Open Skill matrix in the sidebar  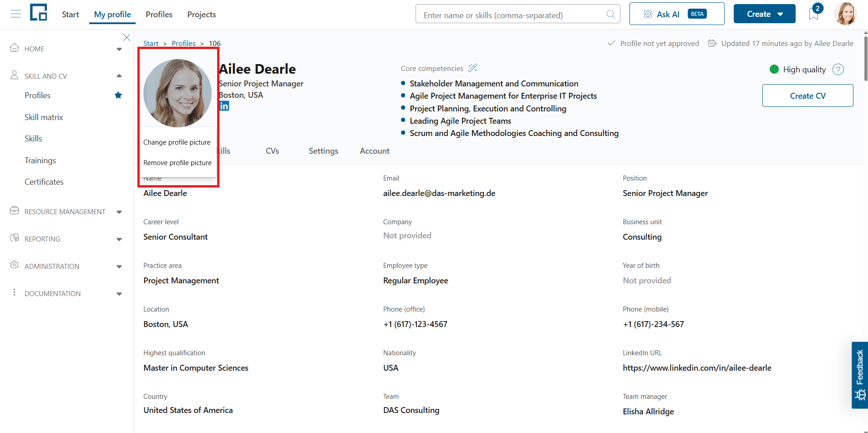pos(44,117)
